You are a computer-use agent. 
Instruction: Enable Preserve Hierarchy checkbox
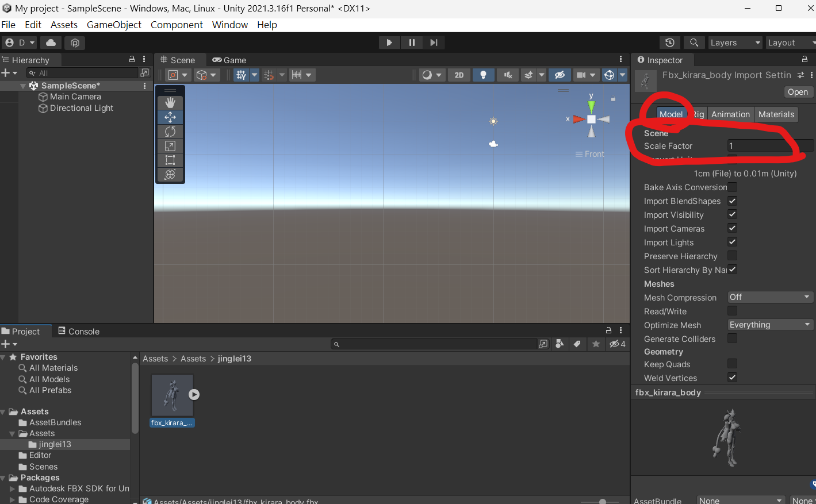click(732, 256)
